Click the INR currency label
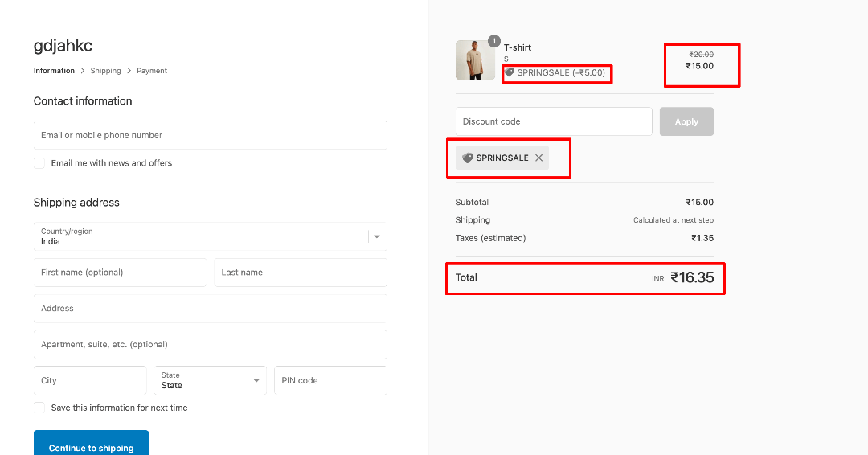 [657, 278]
